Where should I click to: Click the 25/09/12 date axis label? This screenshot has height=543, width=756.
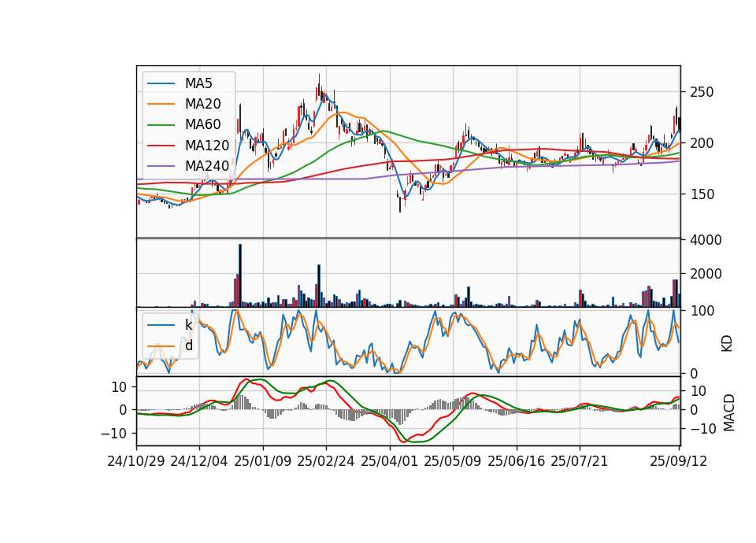[x=679, y=461]
